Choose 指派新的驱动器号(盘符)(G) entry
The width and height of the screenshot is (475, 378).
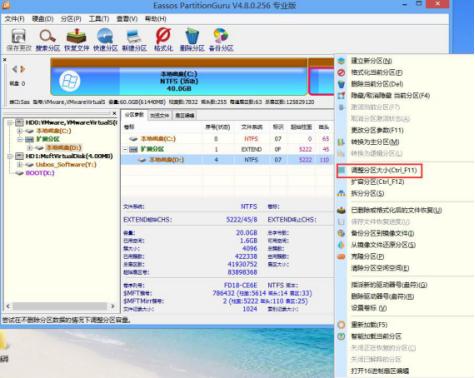click(389, 285)
